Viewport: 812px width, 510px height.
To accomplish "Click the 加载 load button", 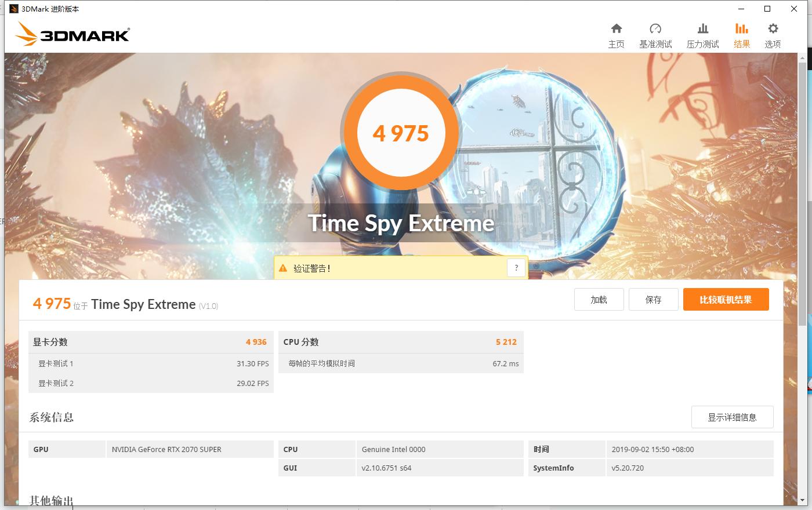I will [599, 299].
